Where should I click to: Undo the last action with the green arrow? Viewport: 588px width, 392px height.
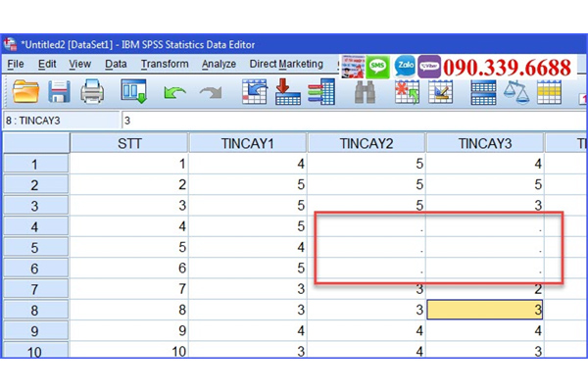click(x=174, y=92)
